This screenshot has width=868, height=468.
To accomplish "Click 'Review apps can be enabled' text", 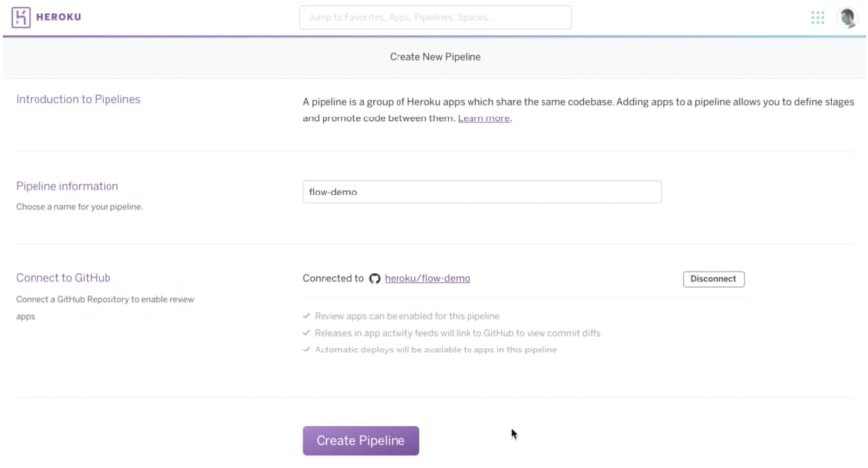I will [406, 316].
